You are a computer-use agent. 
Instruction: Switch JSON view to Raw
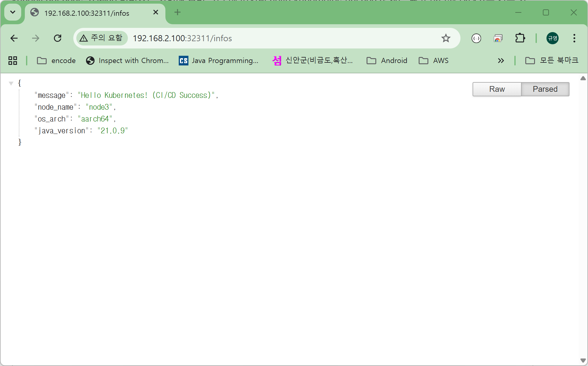click(x=497, y=89)
